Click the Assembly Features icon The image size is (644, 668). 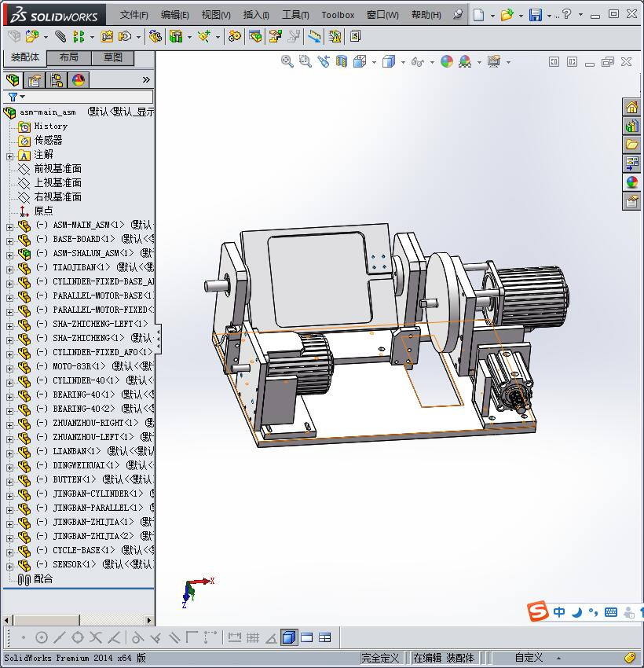pos(176,37)
